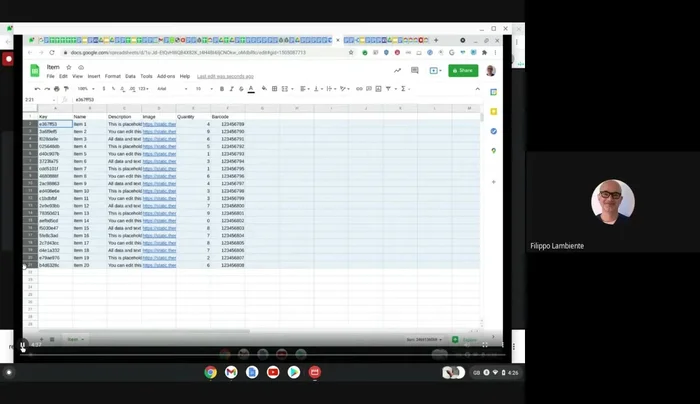The image size is (700, 404).
Task: Open the font size 10 dropdown
Action: pyautogui.click(x=204, y=89)
